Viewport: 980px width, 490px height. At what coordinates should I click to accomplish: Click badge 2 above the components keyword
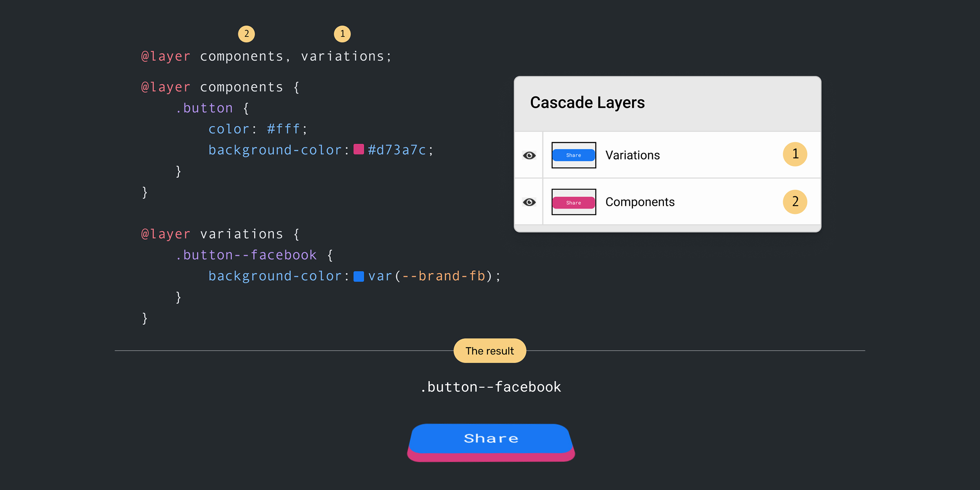tap(246, 34)
